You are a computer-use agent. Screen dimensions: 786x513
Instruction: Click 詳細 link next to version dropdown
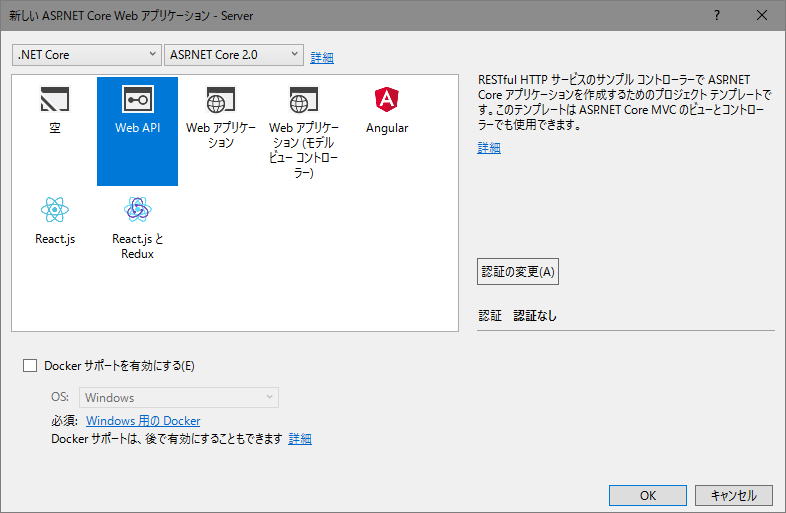point(322,58)
